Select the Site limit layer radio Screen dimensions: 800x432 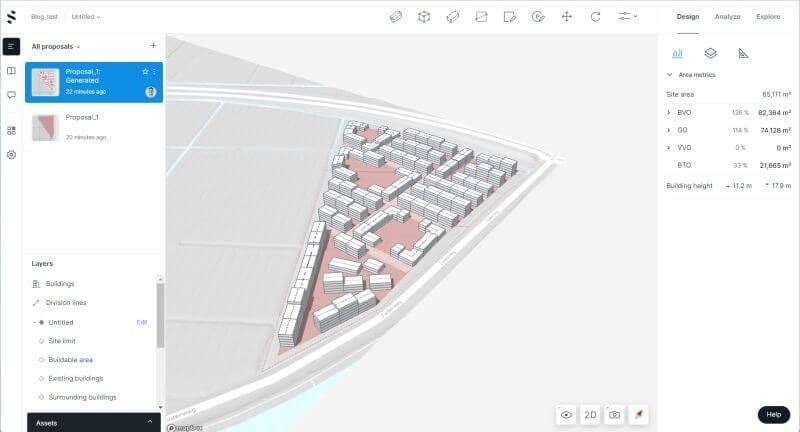(x=41, y=341)
